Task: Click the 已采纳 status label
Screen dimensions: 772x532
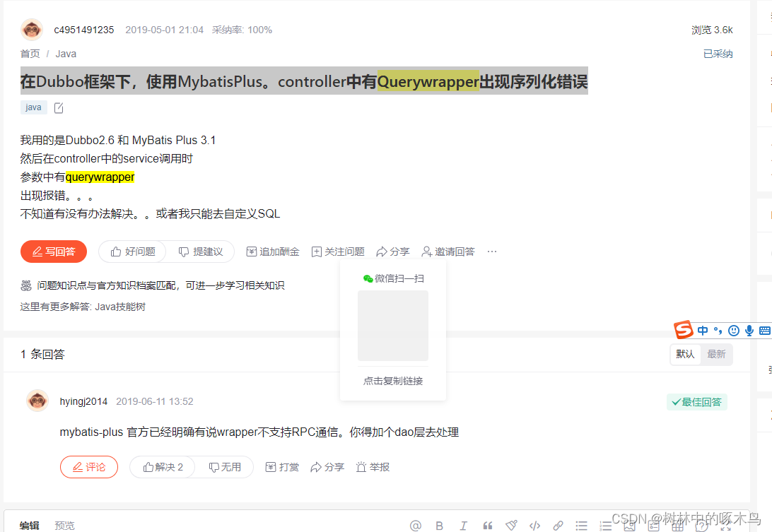Action: click(718, 54)
